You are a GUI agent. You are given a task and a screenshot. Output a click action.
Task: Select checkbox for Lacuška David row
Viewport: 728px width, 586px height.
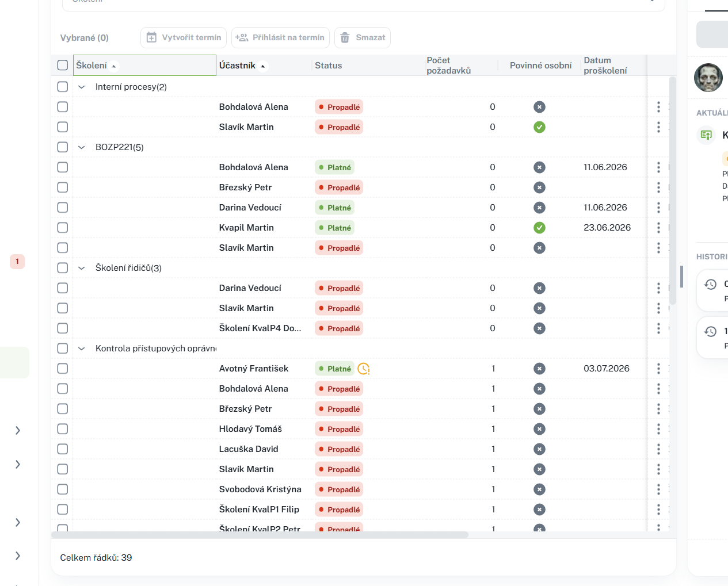click(63, 449)
